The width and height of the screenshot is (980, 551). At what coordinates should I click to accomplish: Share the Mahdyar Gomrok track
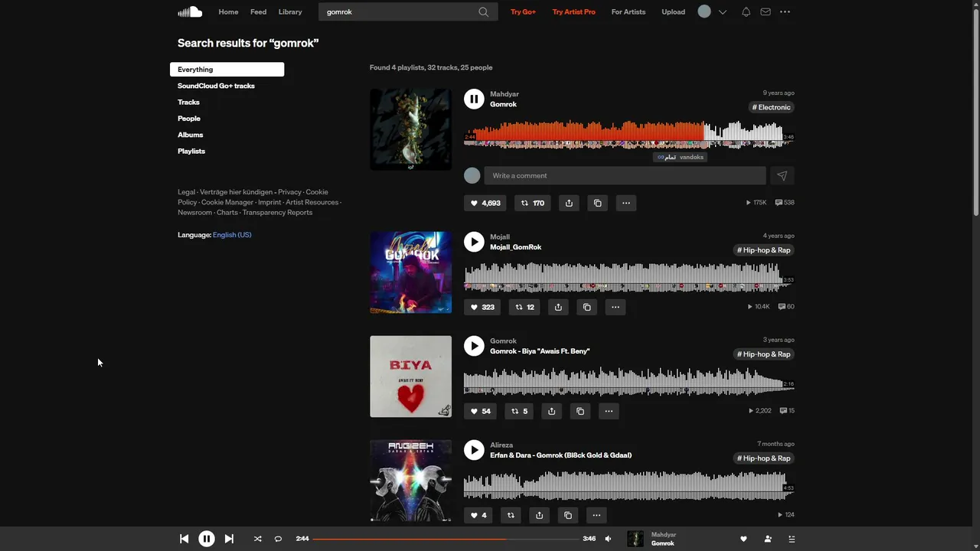tap(569, 203)
